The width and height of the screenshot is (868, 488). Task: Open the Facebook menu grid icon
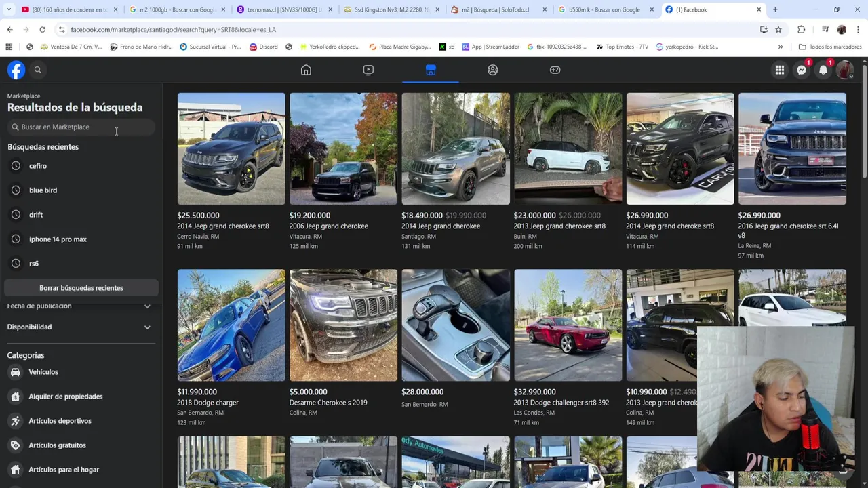[780, 70]
